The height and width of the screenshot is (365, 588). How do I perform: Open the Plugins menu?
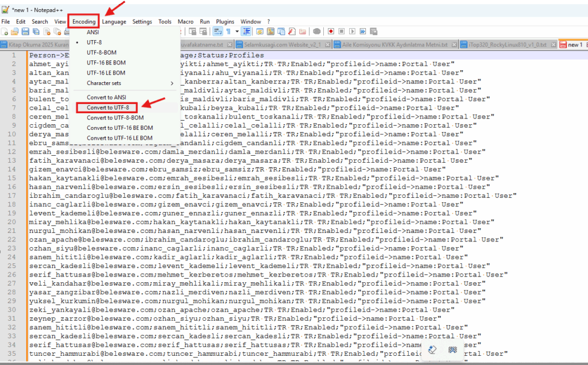224,21
